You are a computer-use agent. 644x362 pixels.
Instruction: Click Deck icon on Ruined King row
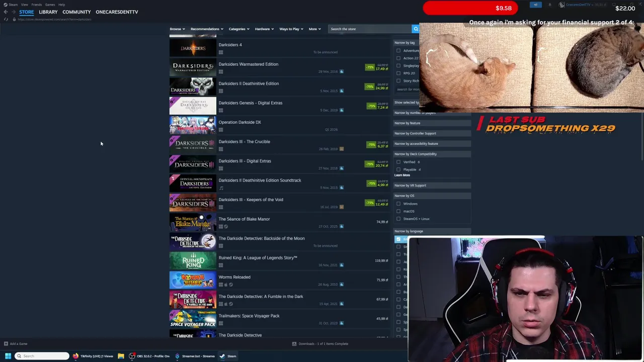[342, 265]
